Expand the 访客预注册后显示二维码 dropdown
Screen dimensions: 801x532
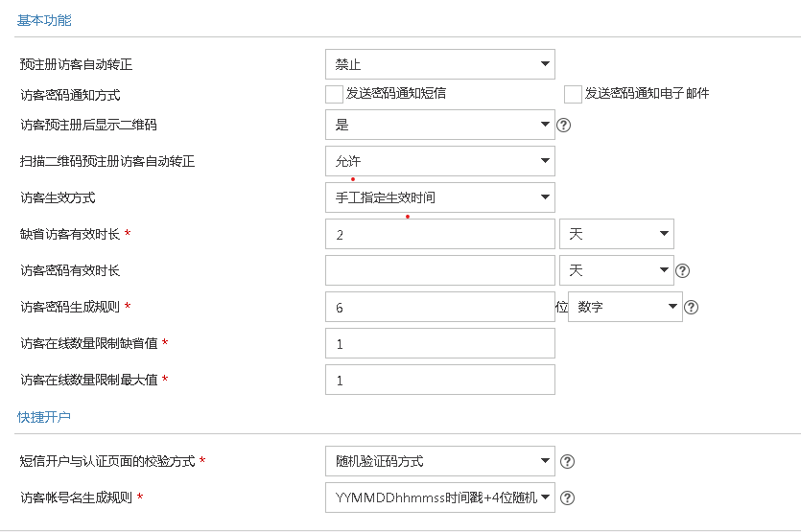click(439, 125)
